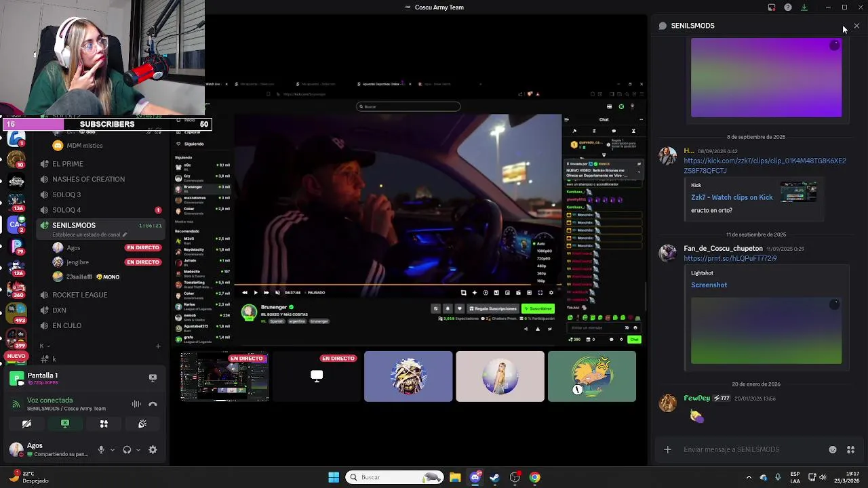The image size is (868, 488).
Task: Open Chrome from taskbar
Action: (x=535, y=477)
